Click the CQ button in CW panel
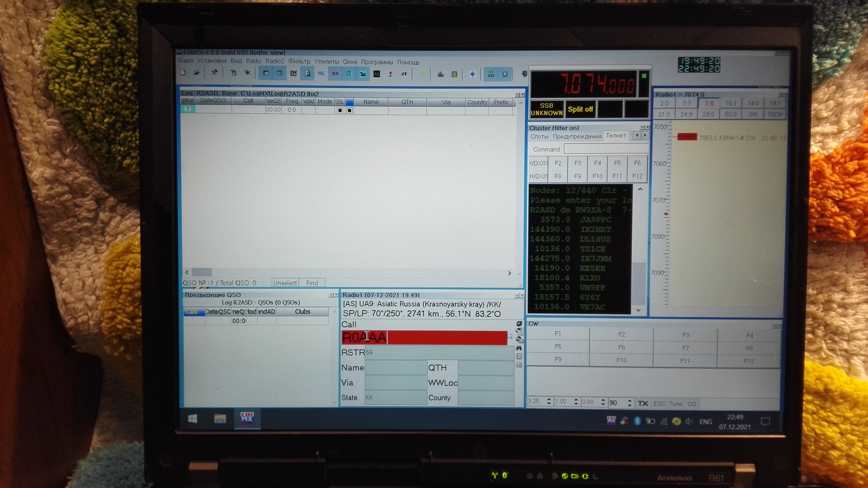Screen dimensions: 868x488 pyautogui.click(x=692, y=404)
